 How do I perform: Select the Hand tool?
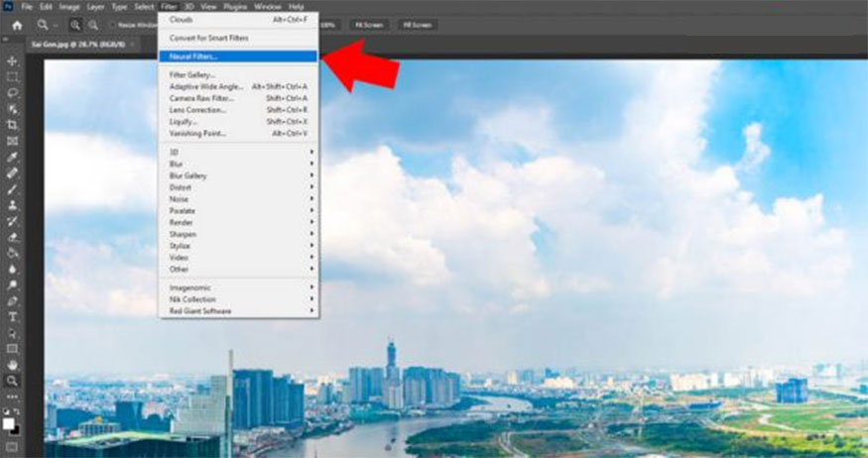[13, 364]
